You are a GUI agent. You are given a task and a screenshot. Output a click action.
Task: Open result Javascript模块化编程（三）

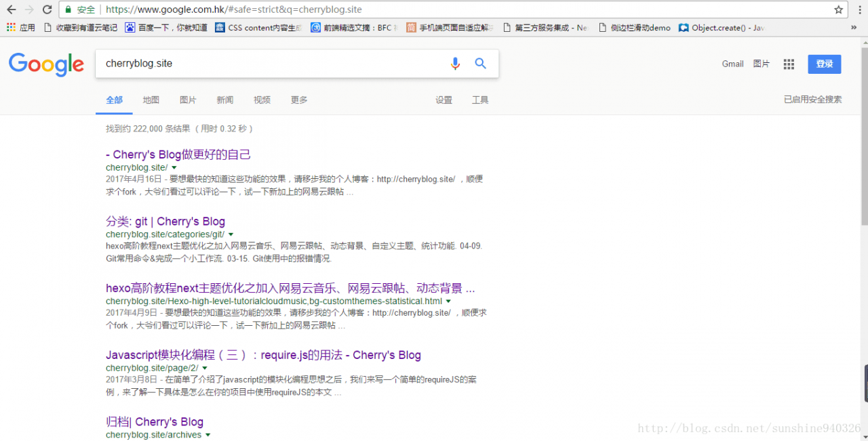[263, 355]
